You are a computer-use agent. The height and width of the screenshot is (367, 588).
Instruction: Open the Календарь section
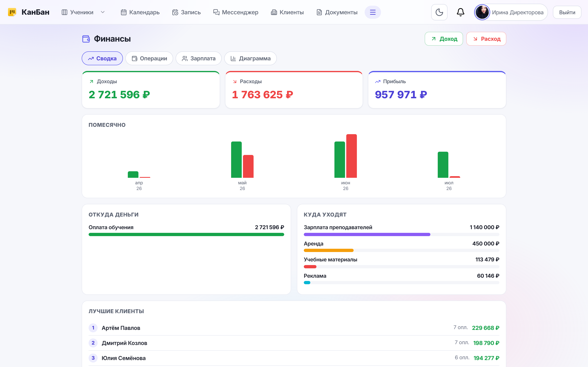click(140, 12)
